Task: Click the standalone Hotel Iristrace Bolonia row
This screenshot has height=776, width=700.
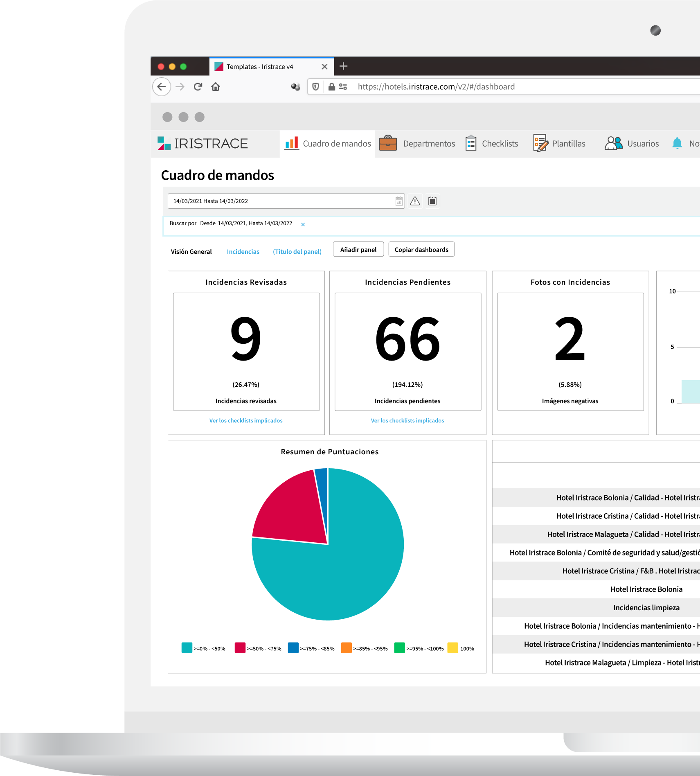Action: tap(596, 589)
